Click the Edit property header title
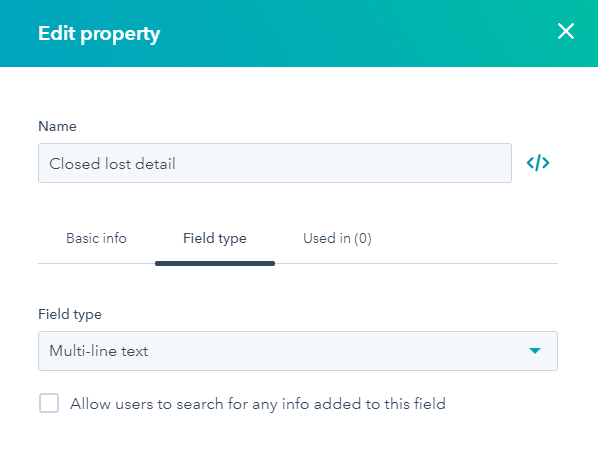Screen dimensions: 598x470 pos(99,34)
